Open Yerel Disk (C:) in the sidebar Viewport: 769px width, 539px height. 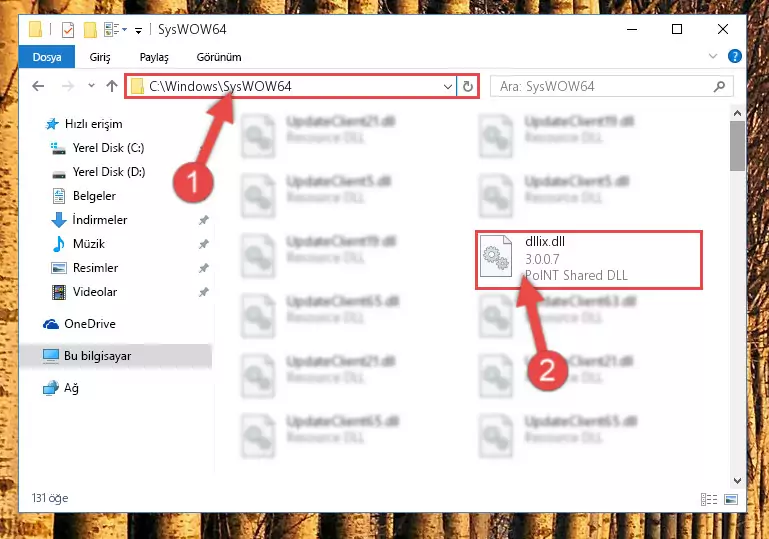point(109,148)
